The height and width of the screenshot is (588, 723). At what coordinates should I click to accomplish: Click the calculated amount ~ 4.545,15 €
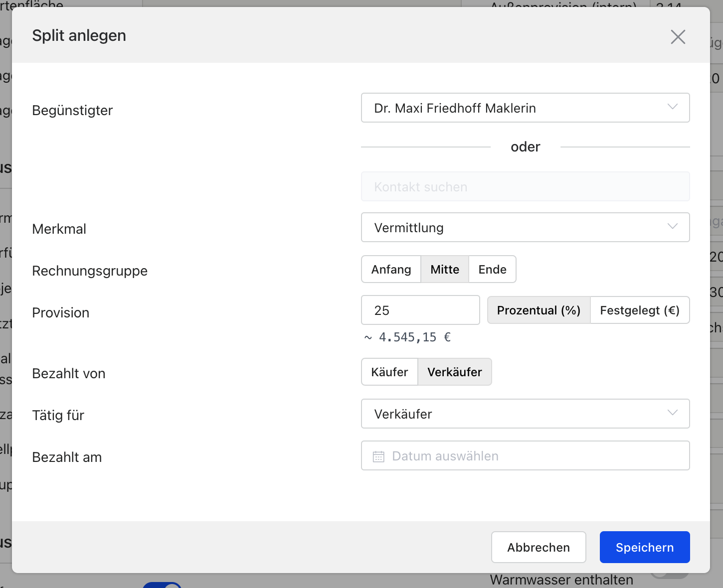tap(407, 337)
